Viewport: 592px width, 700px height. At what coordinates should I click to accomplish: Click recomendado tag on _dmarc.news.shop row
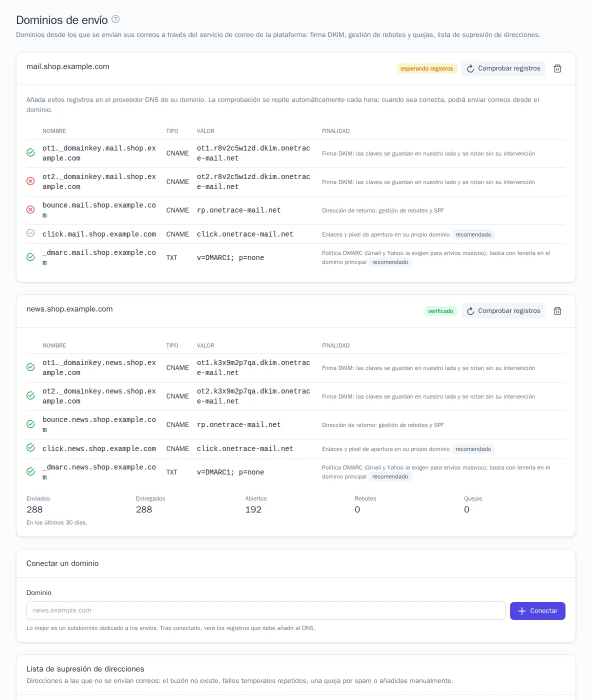pyautogui.click(x=390, y=476)
